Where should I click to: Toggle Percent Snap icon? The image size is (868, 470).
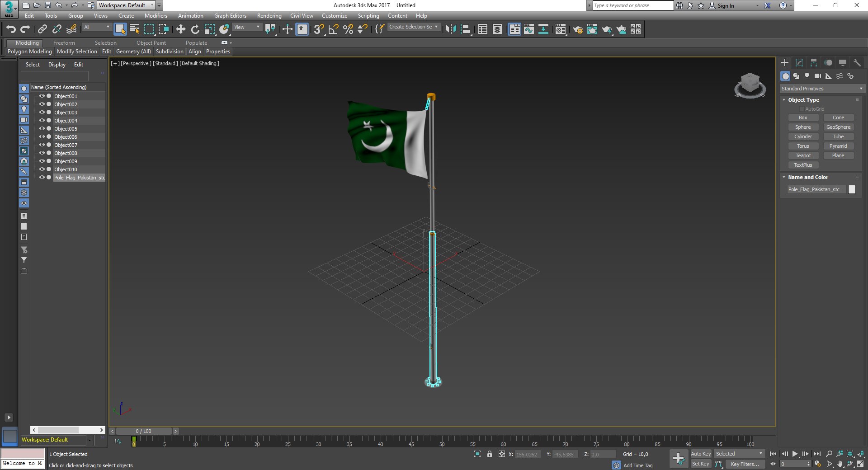pos(348,29)
